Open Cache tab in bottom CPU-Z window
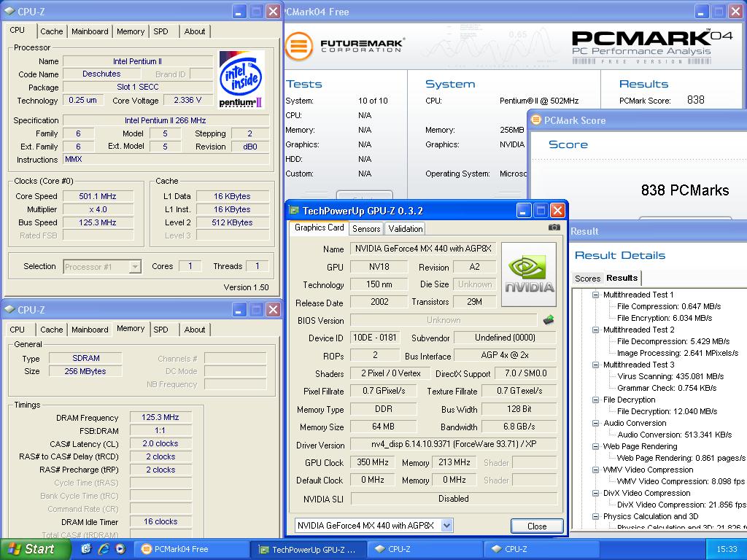Viewport: 747px width, 560px height. tap(52, 330)
